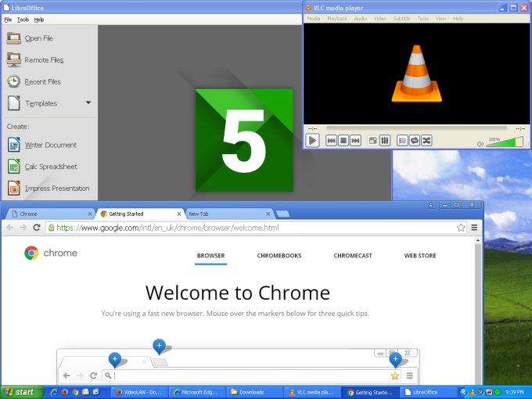Viewport: 532px width, 399px height.
Task: Open the Media menu in VLC
Action: 314,19
